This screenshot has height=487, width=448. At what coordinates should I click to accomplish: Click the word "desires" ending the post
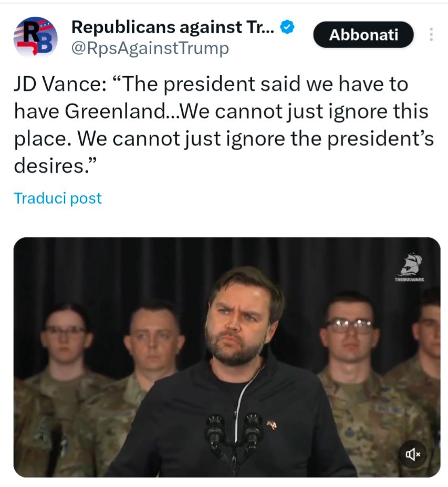[x=49, y=166]
